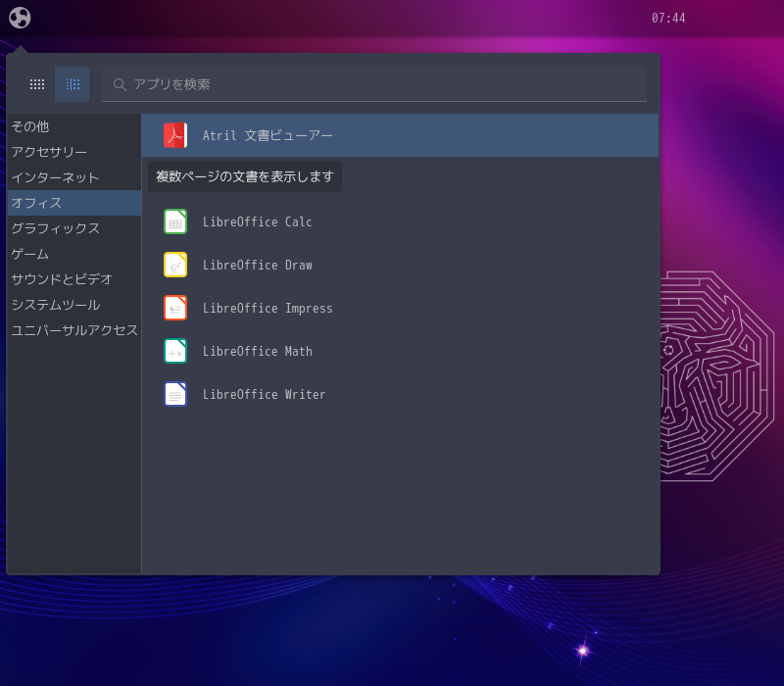The height and width of the screenshot is (686, 784).
Task: Select the アクセサリー category
Action: (x=74, y=152)
